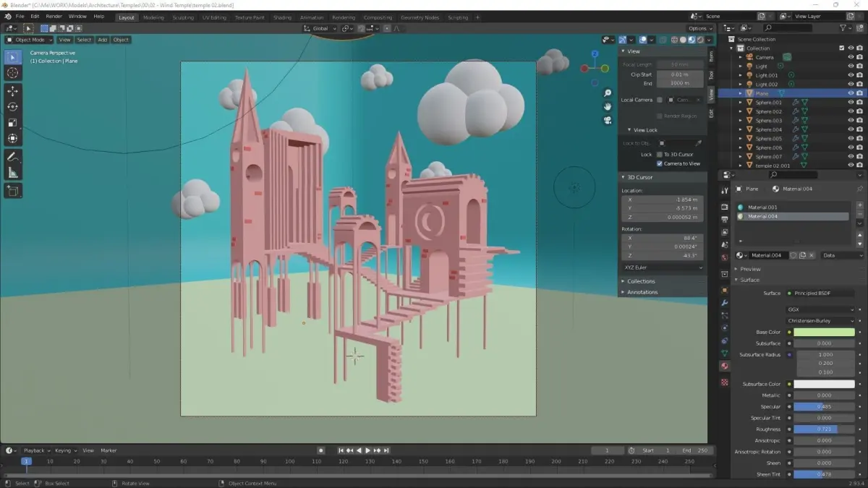Expand Collections panel in sidebar
This screenshot has width=868, height=488.
pos(640,281)
